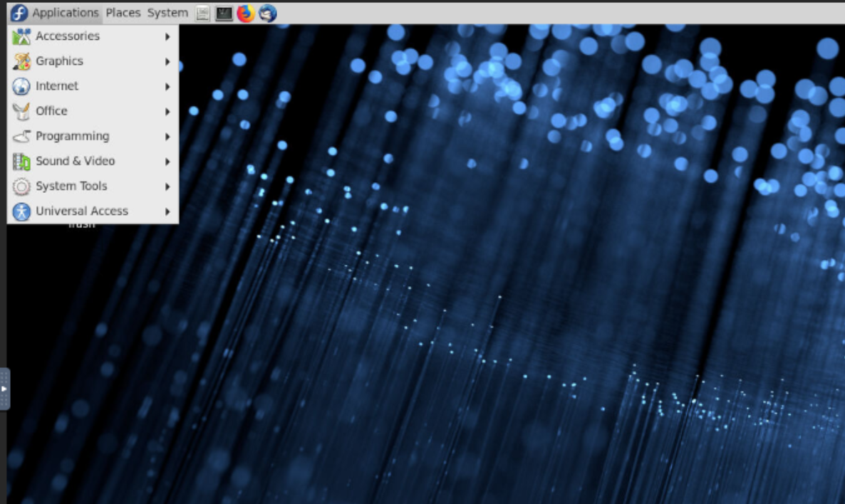The width and height of the screenshot is (845, 504).
Task: Open the System menu
Action: coord(167,13)
